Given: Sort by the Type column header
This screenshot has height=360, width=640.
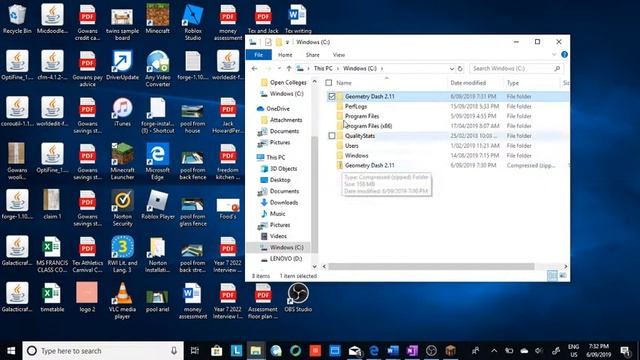Looking at the screenshot, I should 513,83.
